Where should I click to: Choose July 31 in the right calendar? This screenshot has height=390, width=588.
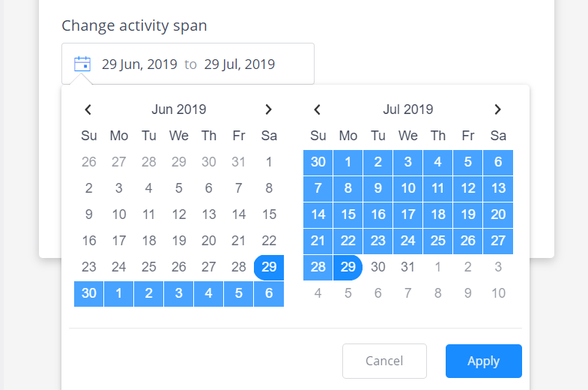pos(408,267)
